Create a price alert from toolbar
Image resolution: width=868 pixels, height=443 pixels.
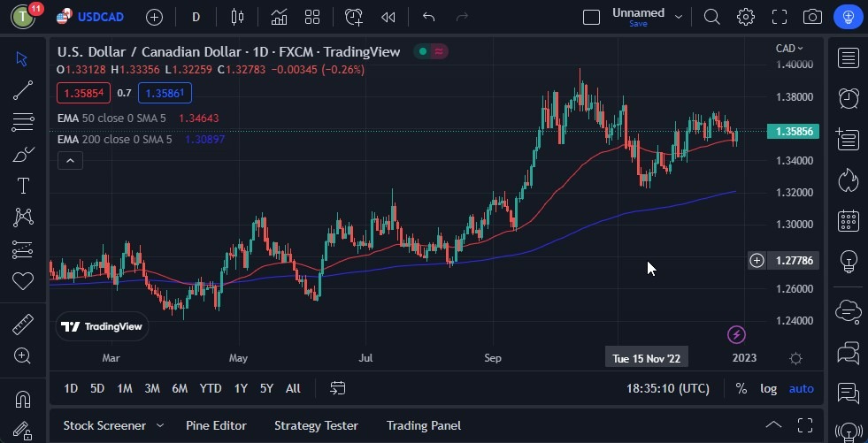pos(354,17)
